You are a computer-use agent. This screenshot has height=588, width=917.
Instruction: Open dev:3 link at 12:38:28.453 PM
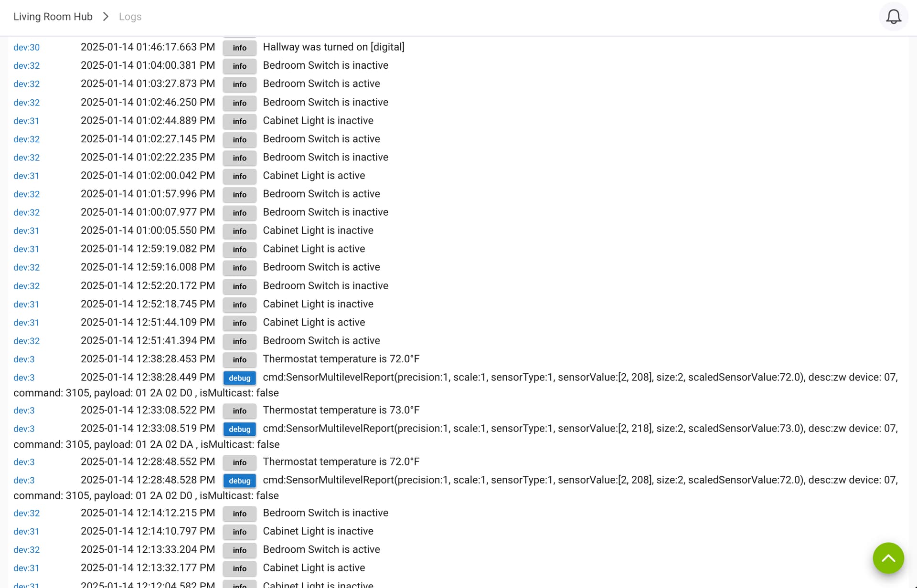click(x=24, y=359)
